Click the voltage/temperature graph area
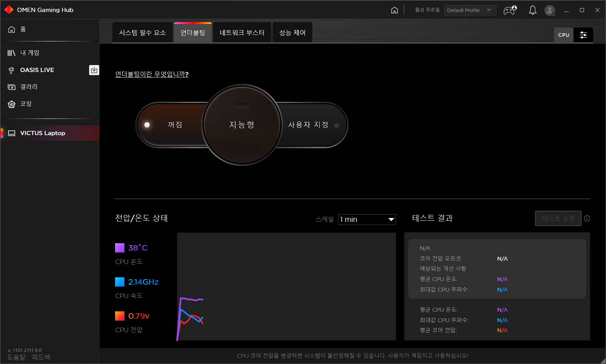This screenshot has width=606, height=364. pyautogui.click(x=286, y=287)
